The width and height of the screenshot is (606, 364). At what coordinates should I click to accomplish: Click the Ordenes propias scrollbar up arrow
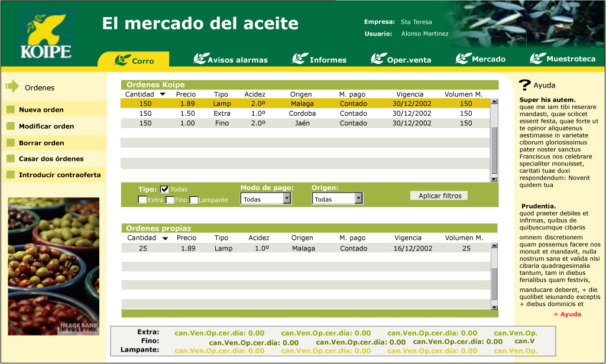(x=494, y=245)
